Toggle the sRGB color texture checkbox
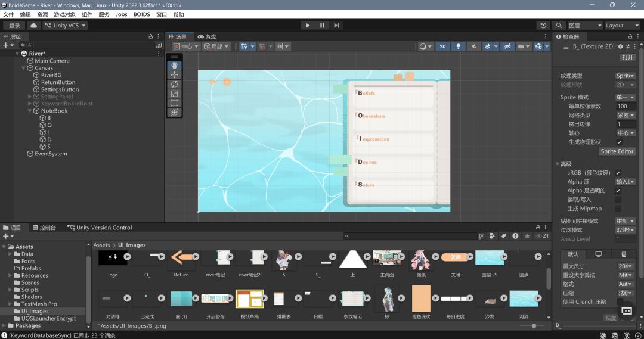This screenshot has width=644, height=339. click(x=618, y=173)
